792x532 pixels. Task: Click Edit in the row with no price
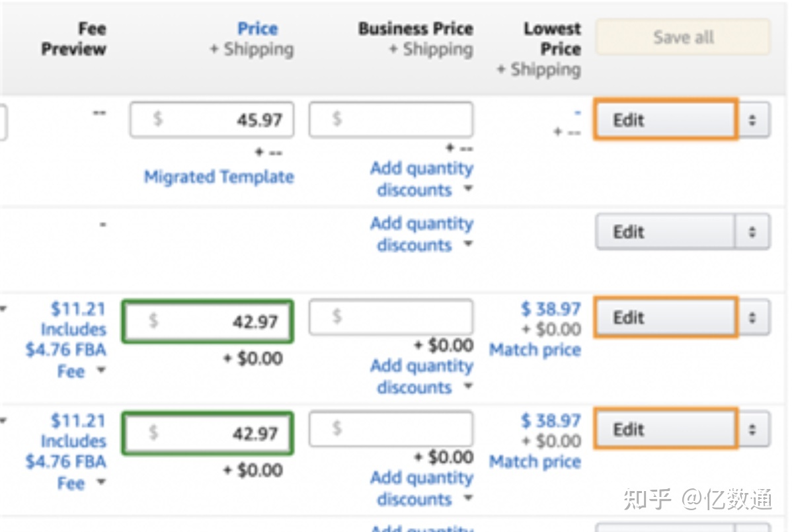pos(664,232)
